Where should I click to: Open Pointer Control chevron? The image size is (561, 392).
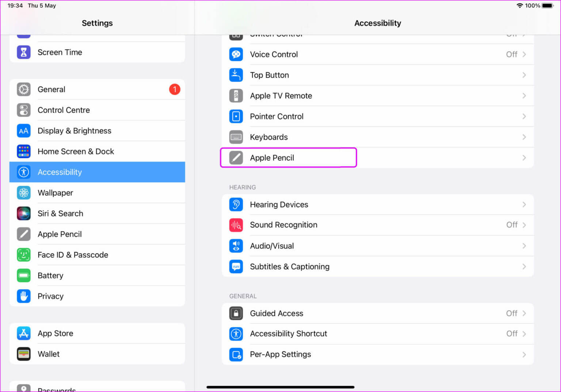click(524, 117)
